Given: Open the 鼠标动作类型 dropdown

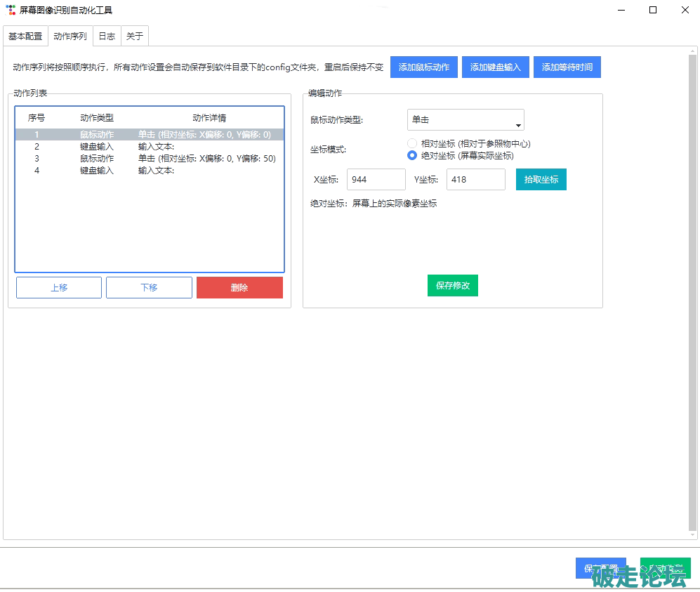Looking at the screenshot, I should pos(465,120).
